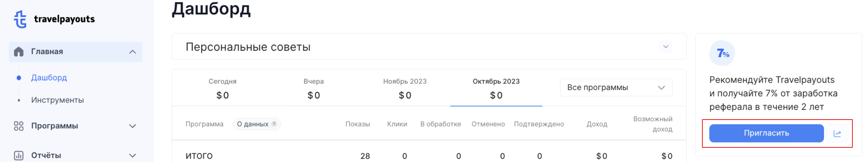The height and width of the screenshot is (162, 868).
Task: Click the travelpayouts logo icon
Action: pos(20,19)
